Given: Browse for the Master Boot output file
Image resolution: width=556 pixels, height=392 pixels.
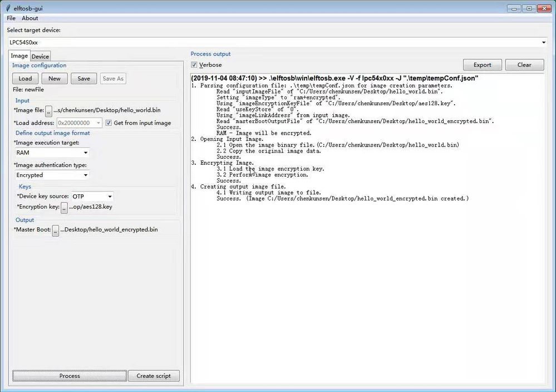Looking at the screenshot, I should click(56, 230).
